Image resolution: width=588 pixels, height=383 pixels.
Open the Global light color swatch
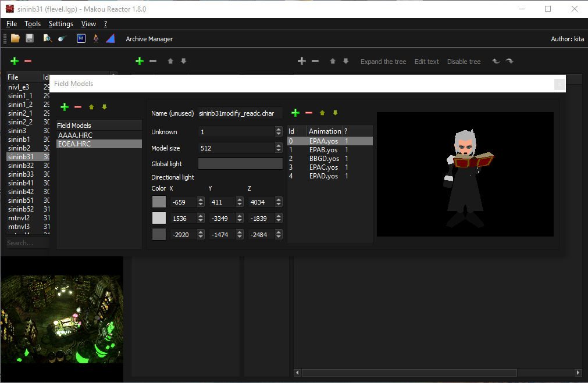[240, 164]
